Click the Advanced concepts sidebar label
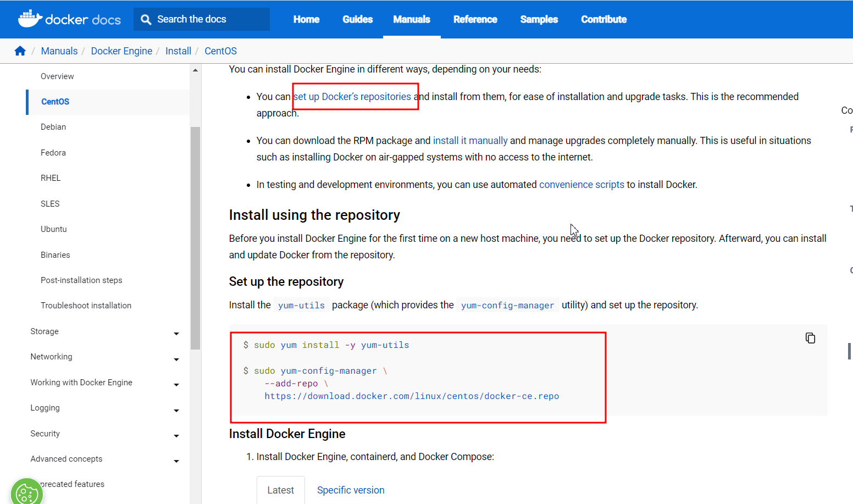853x504 pixels. click(67, 459)
